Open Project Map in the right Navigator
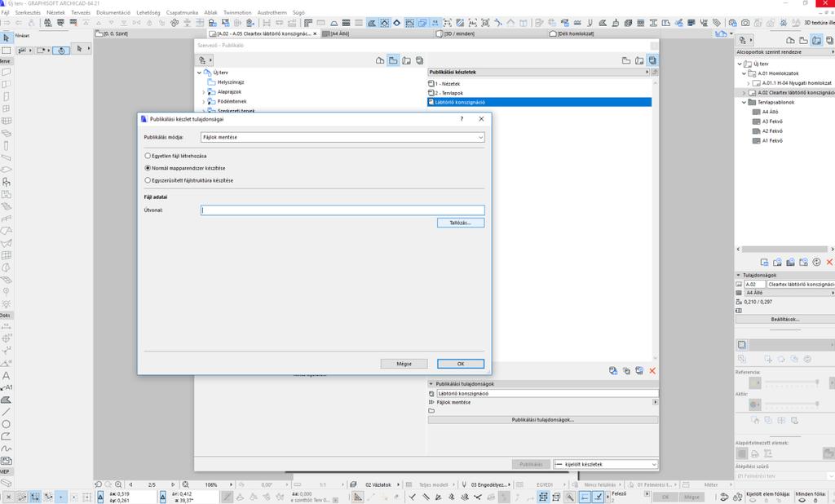 tap(790, 40)
